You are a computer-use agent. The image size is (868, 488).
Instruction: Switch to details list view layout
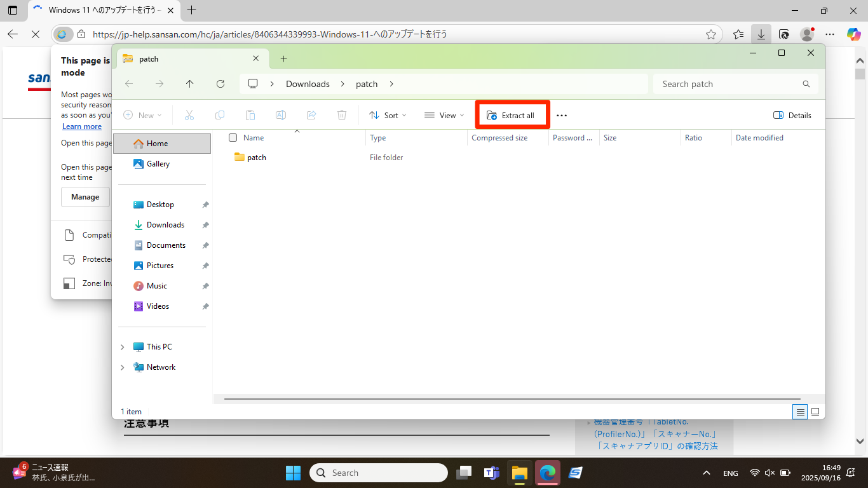point(800,412)
